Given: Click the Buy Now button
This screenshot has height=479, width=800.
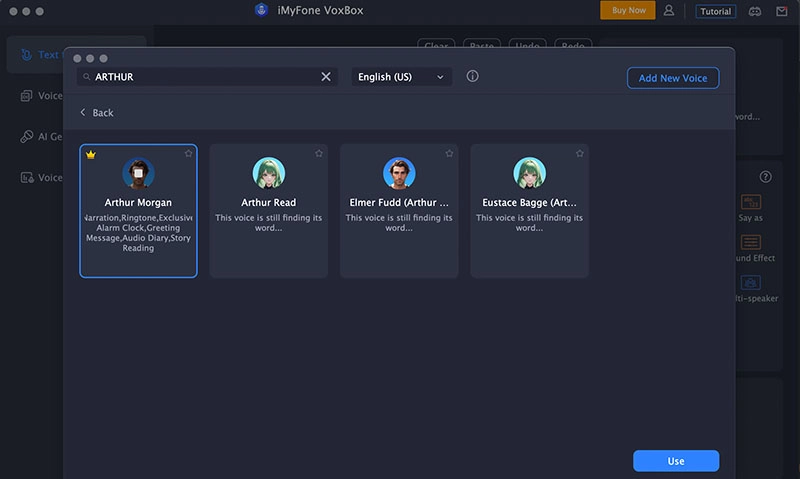Looking at the screenshot, I should [628, 11].
